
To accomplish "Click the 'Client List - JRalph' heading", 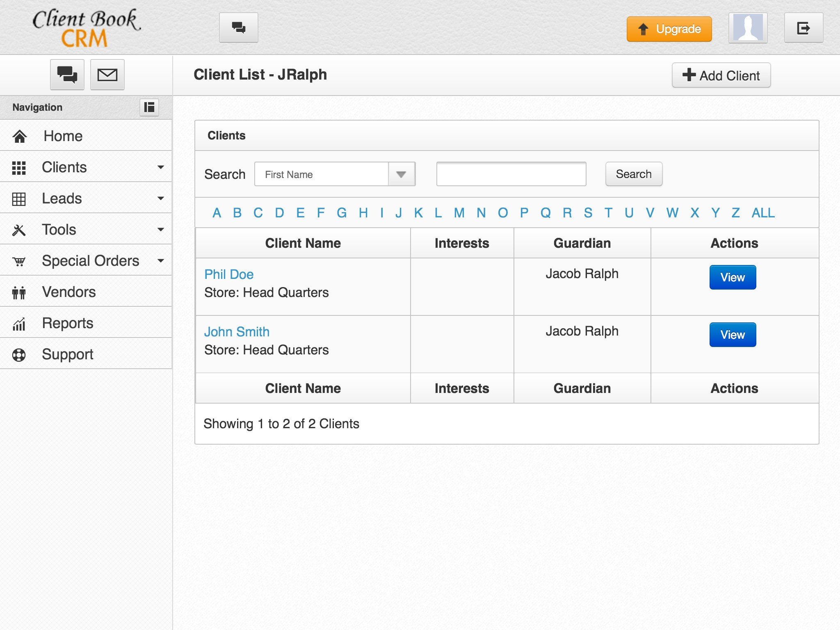I will click(260, 75).
